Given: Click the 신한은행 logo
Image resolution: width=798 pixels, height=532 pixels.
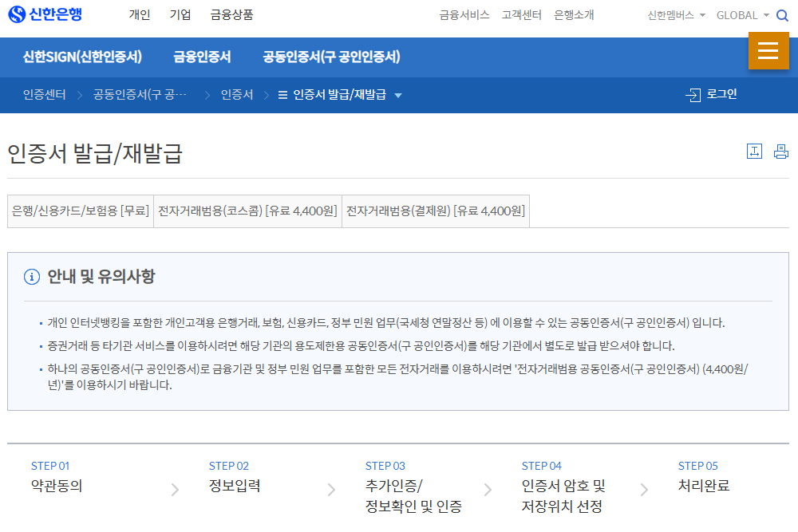Looking at the screenshot, I should (45, 14).
